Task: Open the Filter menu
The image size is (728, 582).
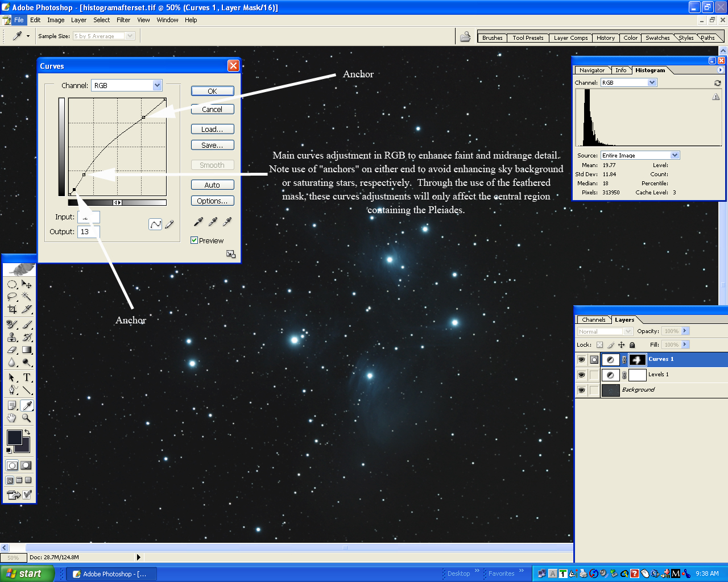Action: point(123,20)
